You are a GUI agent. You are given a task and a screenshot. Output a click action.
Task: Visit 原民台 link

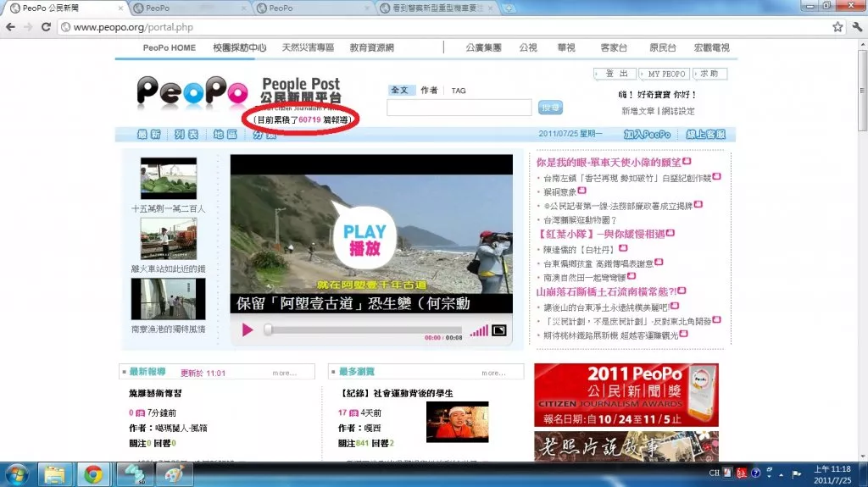[x=663, y=48]
